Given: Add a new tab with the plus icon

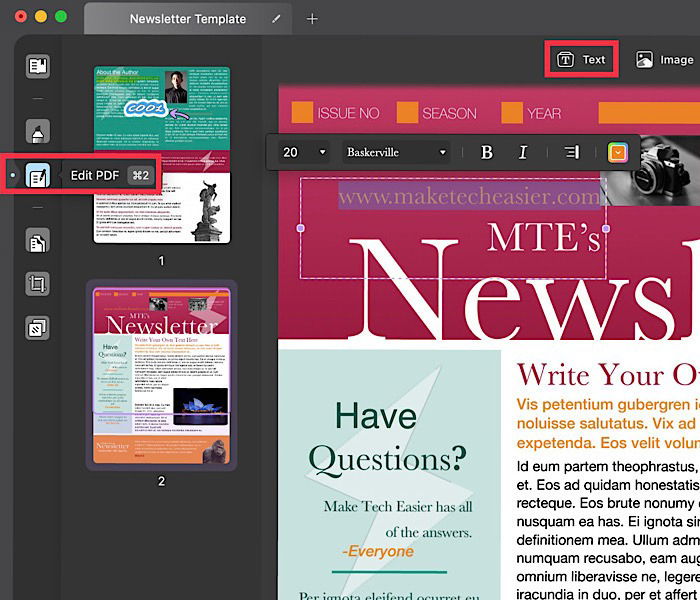Looking at the screenshot, I should (x=312, y=19).
